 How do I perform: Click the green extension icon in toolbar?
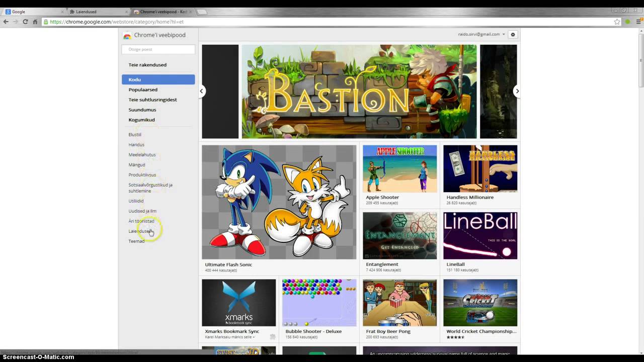point(627,22)
